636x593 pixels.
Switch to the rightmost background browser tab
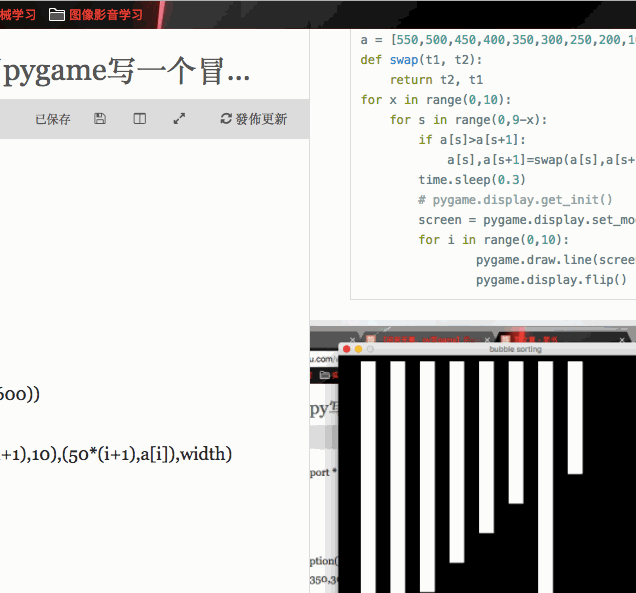coord(562,339)
